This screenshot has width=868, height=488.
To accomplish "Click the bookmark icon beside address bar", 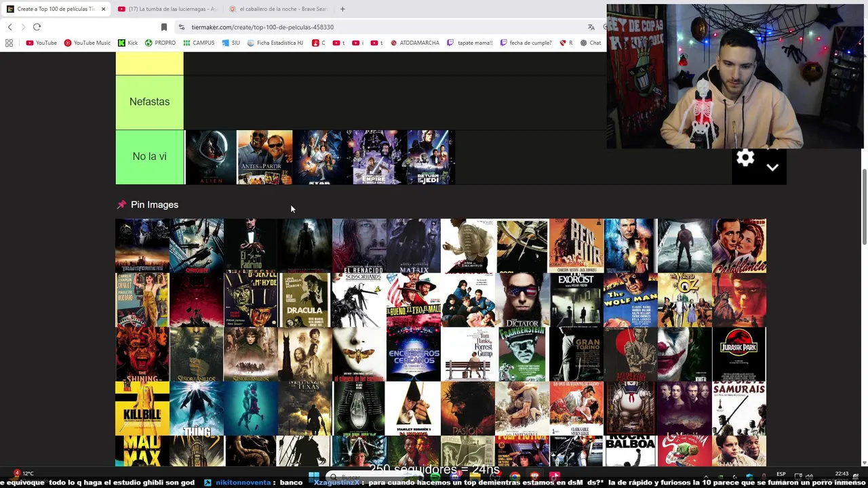I will (163, 27).
